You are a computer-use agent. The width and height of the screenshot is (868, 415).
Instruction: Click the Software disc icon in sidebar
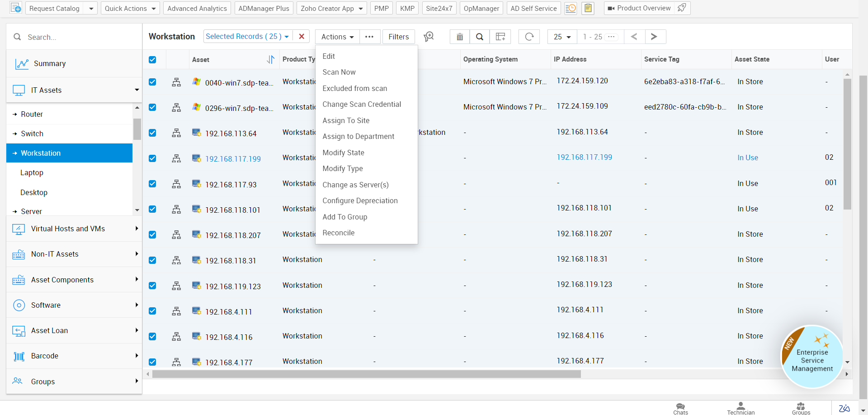click(x=19, y=305)
